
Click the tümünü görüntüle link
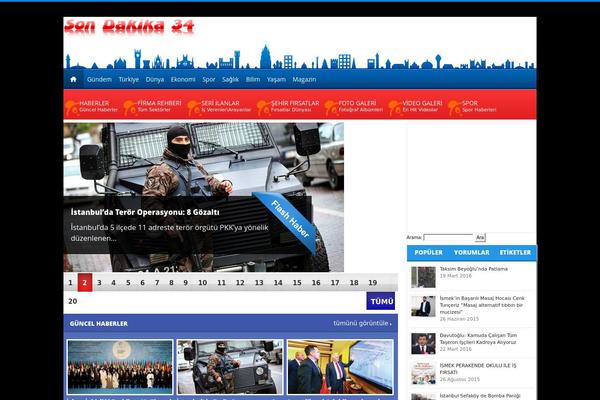coord(362,323)
